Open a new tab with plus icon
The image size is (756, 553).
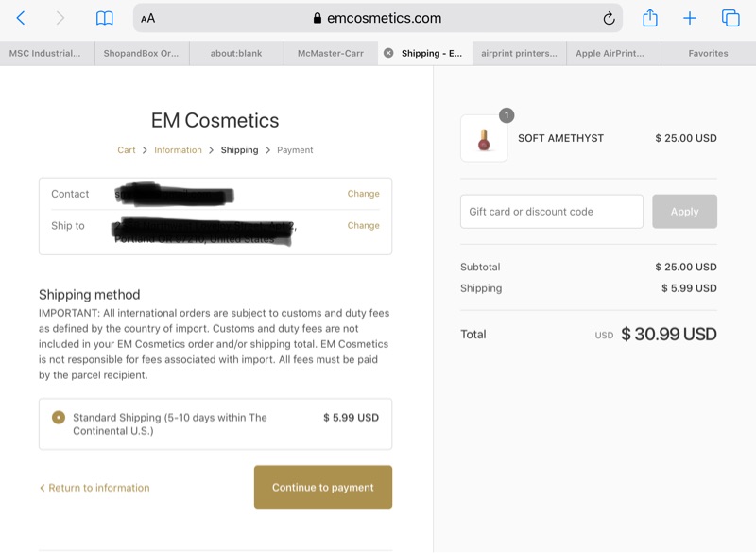click(x=690, y=18)
